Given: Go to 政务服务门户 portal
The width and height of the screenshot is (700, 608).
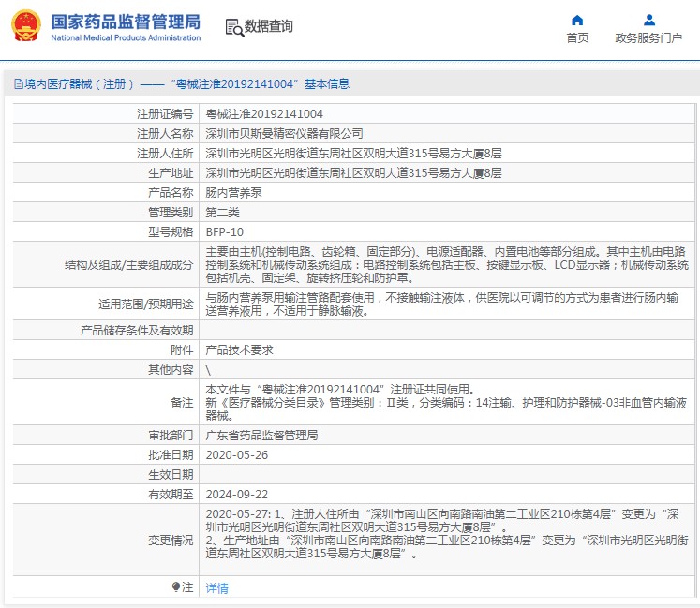Looking at the screenshot, I should (x=648, y=38).
